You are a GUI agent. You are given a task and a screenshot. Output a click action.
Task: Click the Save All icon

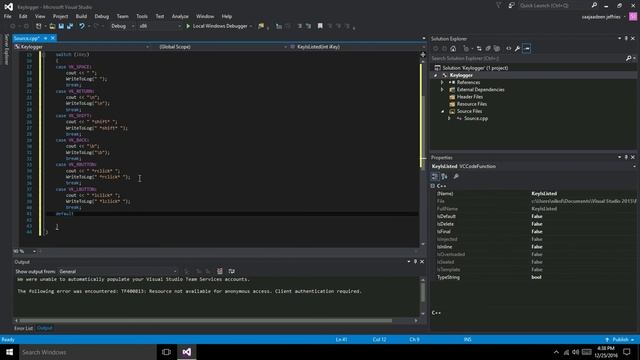[x=70, y=26]
